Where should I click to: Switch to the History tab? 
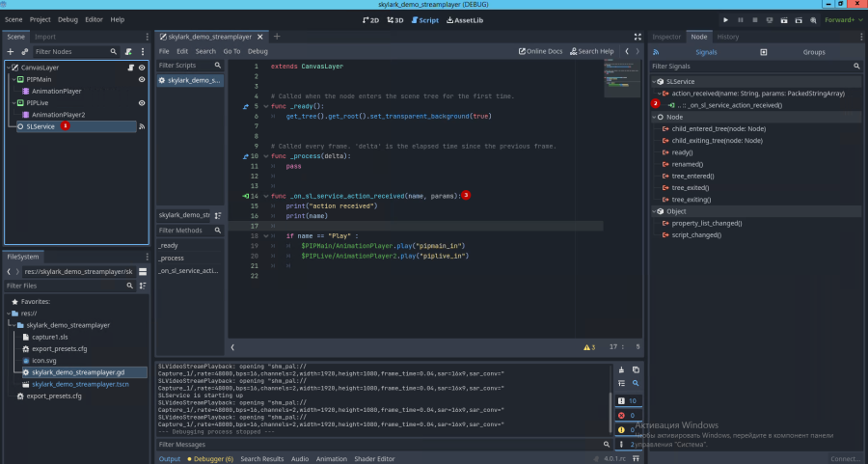pos(728,37)
